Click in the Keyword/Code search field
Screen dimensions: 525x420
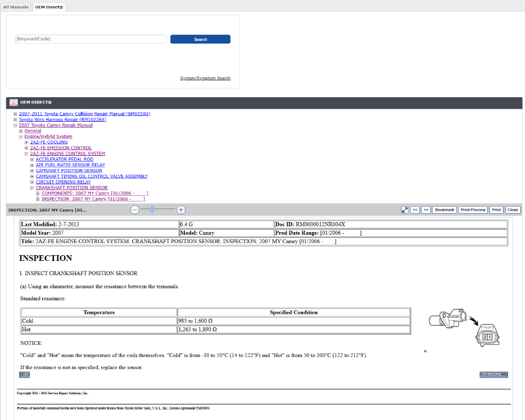pos(90,39)
